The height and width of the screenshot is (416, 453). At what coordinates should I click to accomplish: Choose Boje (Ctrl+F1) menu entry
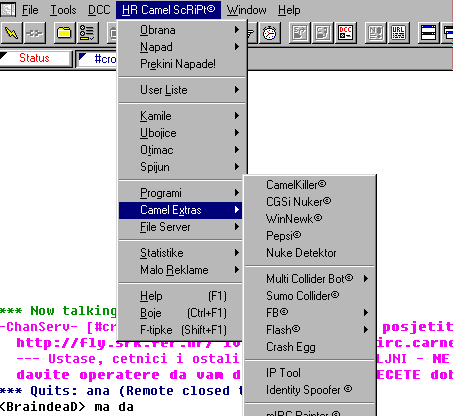click(x=181, y=313)
